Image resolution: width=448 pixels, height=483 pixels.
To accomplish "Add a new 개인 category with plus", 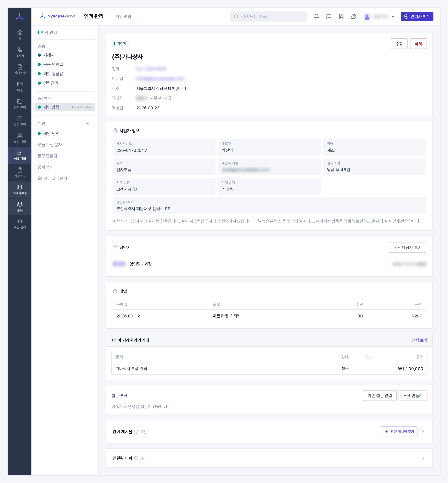I will pos(88,124).
